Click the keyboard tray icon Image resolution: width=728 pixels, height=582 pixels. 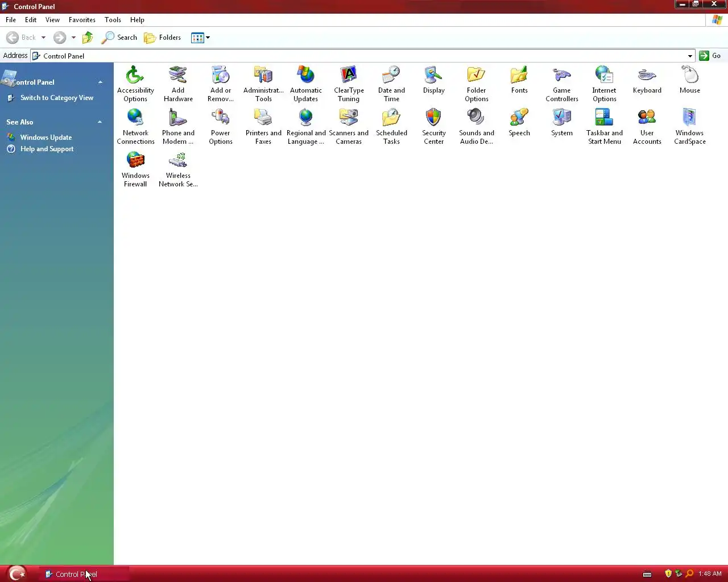pos(647,574)
